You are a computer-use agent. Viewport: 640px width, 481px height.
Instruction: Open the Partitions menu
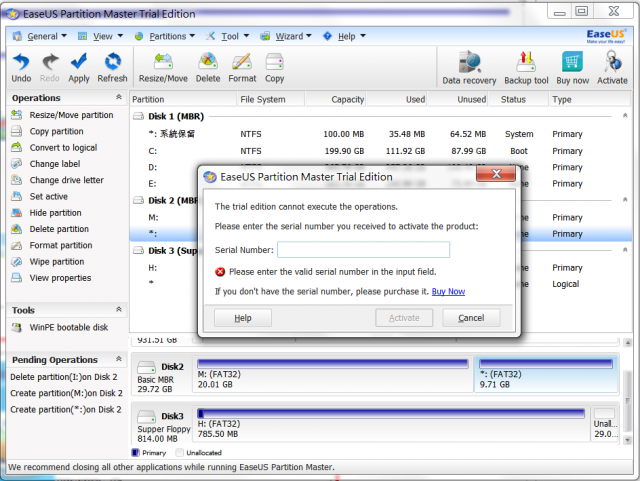coord(165,36)
